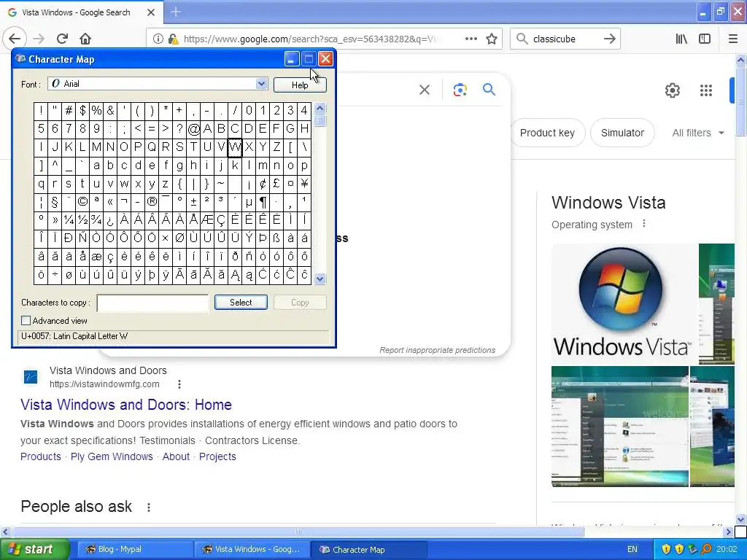Select the © copyright character in grid
This screenshot has height=560, width=747.
pos(82,202)
